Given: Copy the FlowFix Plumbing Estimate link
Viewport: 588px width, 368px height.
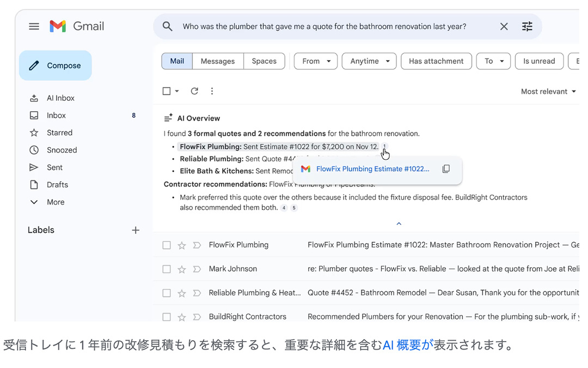Looking at the screenshot, I should coord(446,169).
